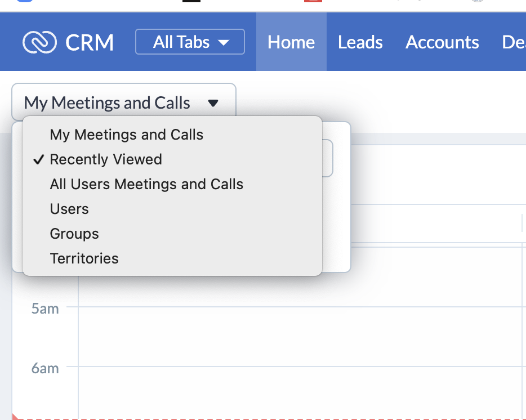Choose the Groups option
Image resolution: width=526 pixels, height=420 pixels.
point(172,234)
